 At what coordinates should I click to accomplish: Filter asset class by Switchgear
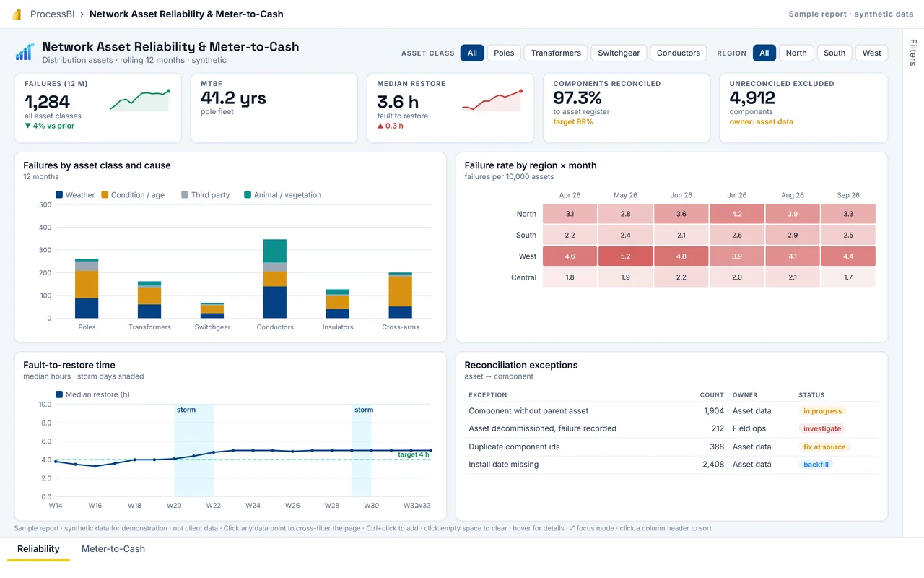pos(619,53)
